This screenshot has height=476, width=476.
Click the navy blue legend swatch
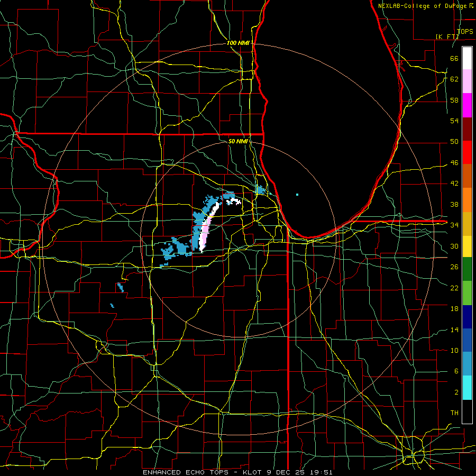click(467, 317)
